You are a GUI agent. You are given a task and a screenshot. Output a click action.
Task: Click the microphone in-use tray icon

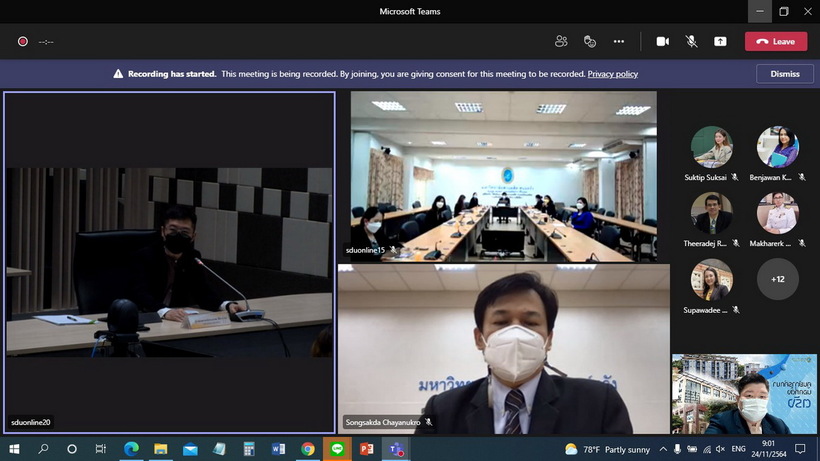pos(677,449)
